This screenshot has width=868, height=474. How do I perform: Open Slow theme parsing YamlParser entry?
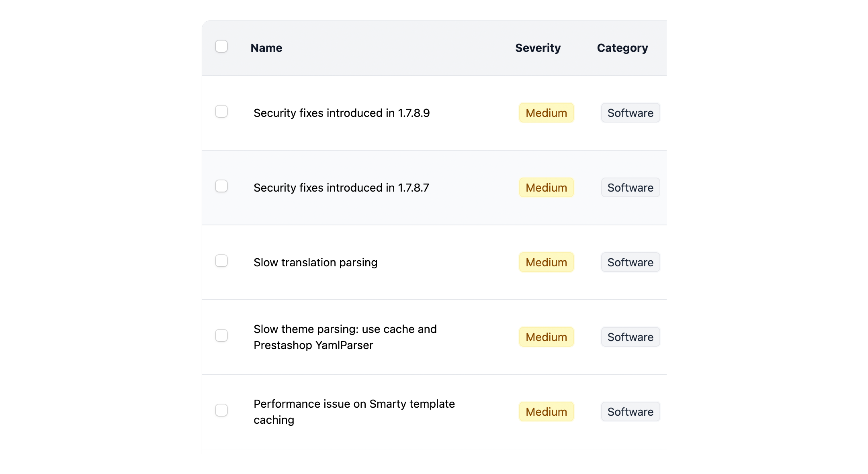click(345, 337)
